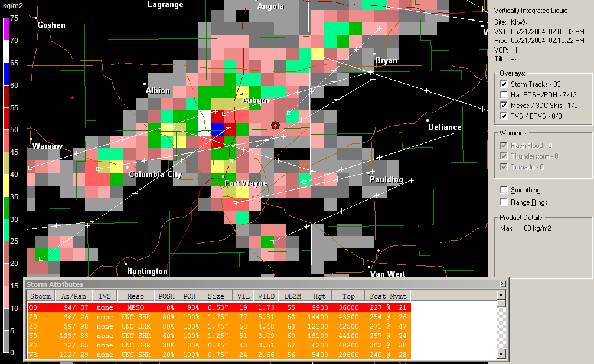The image size is (594, 364).
Task: Click the Thunderstorm warnings checkbox
Action: [504, 156]
